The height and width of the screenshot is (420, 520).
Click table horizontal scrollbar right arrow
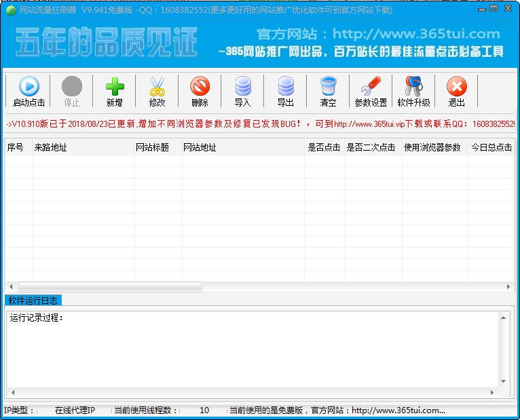[x=508, y=286]
